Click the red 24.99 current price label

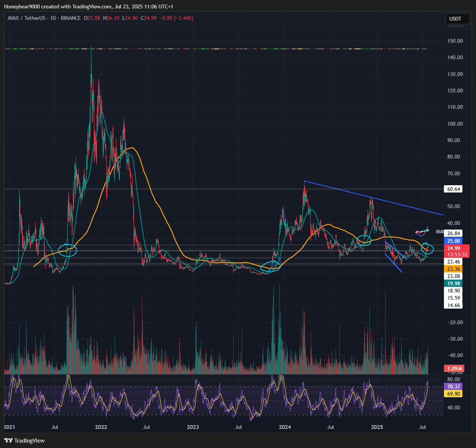point(454,248)
